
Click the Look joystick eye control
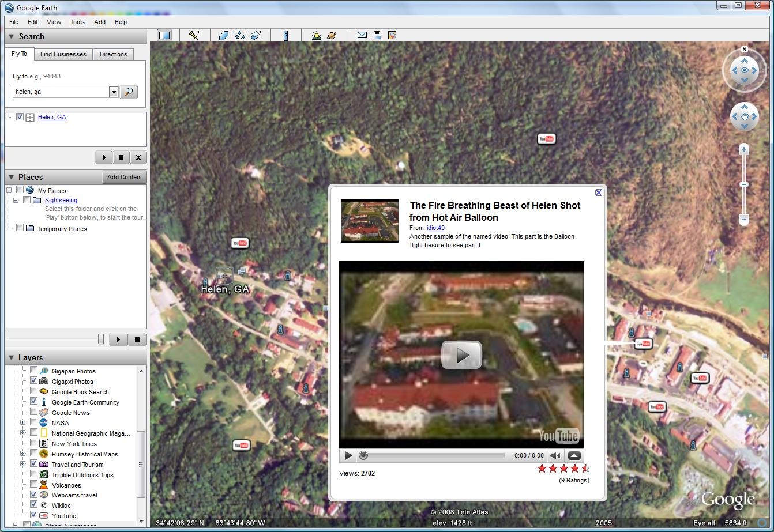coord(745,70)
